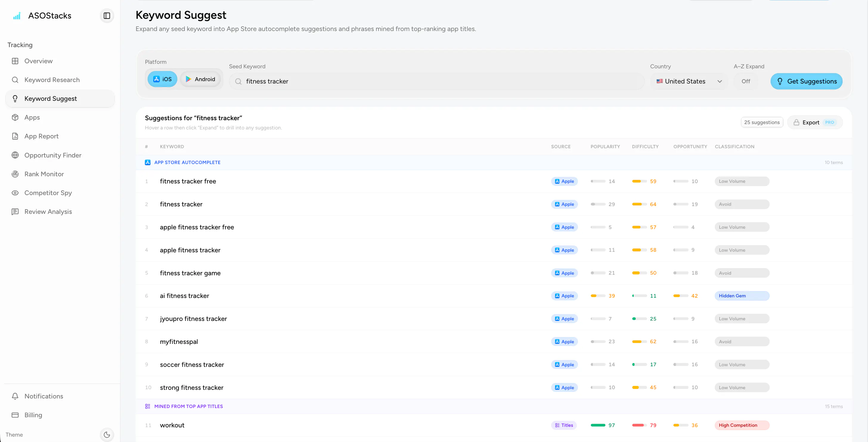
Task: Click the "10 terms" autocomplete count
Action: [x=834, y=163]
